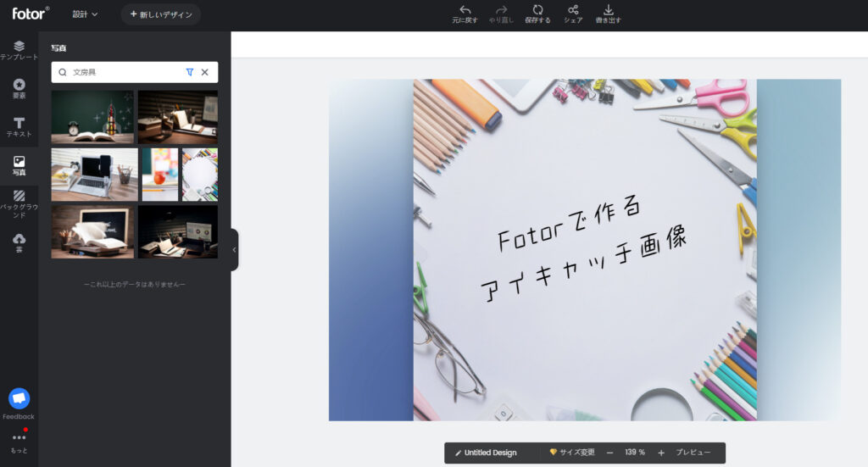The image size is (868, 467).
Task: Open the テキスト text panel
Action: 19,127
